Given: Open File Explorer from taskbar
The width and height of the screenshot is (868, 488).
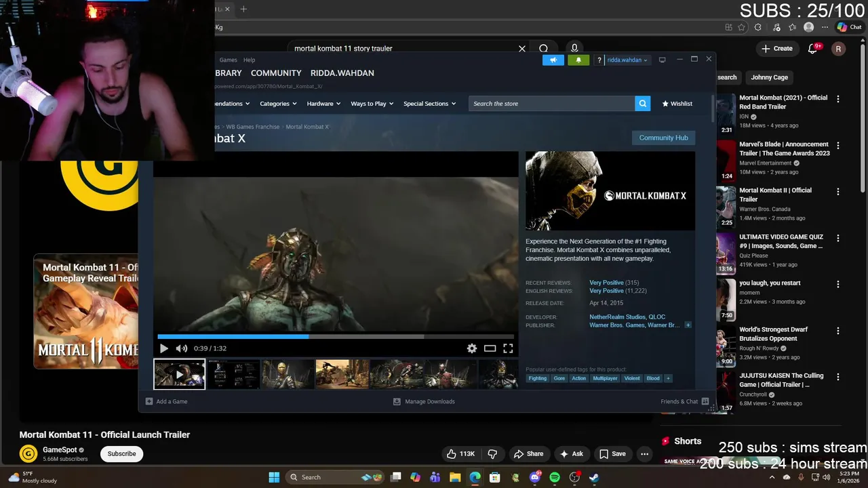Looking at the screenshot, I should point(455,477).
